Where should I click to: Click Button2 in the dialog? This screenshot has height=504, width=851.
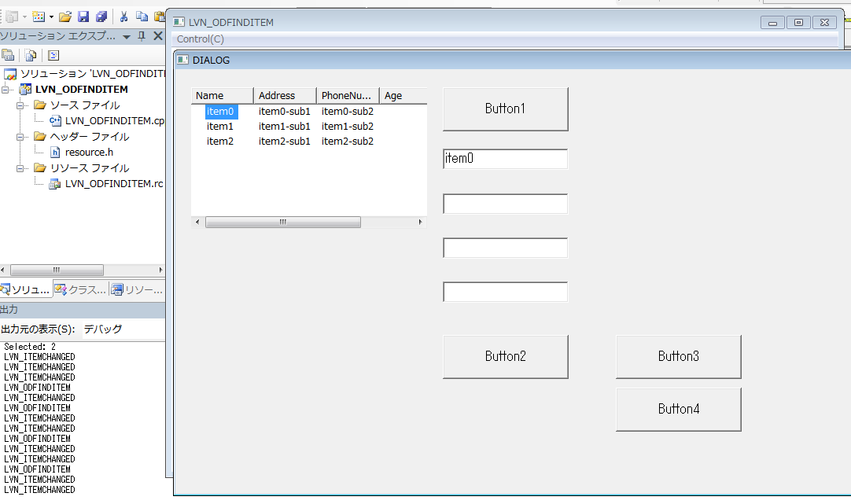pyautogui.click(x=505, y=356)
